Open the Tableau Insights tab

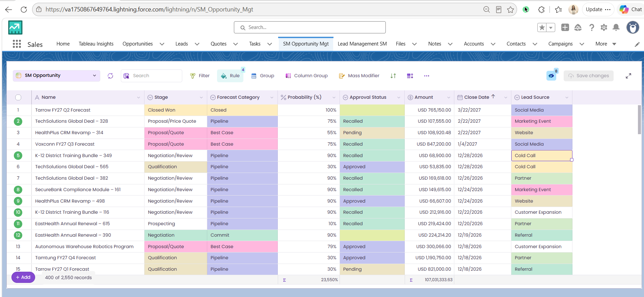pyautogui.click(x=96, y=44)
